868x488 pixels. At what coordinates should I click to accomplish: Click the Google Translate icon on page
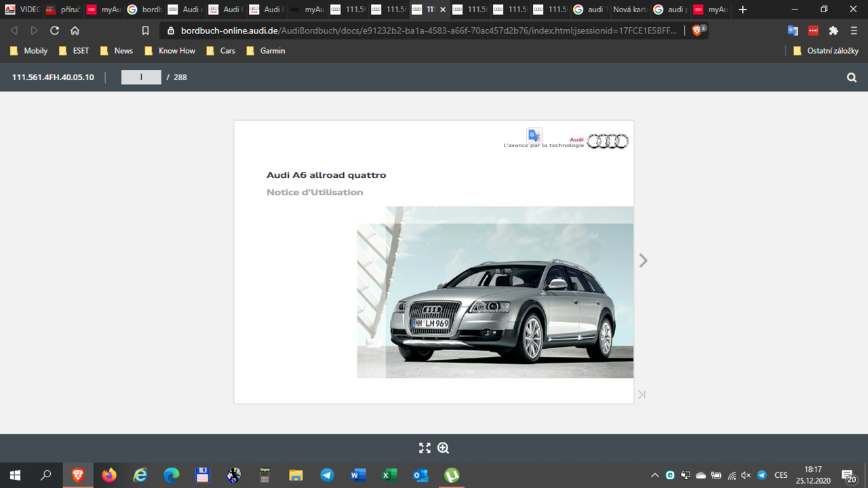(534, 135)
